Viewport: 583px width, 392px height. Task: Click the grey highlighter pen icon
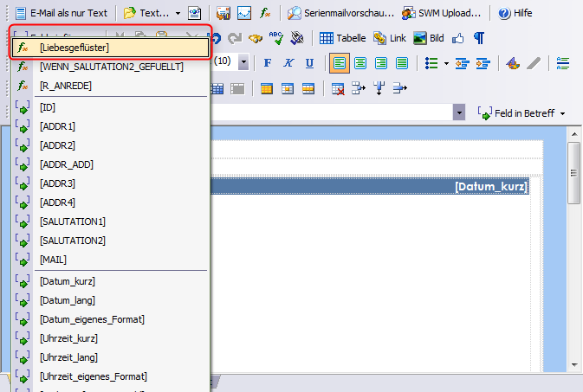534,63
